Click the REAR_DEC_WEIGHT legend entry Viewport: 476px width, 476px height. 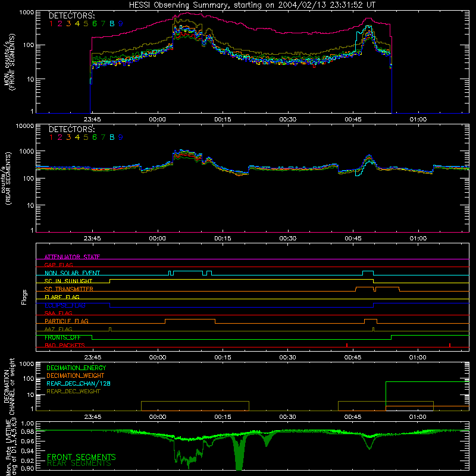click(x=73, y=392)
